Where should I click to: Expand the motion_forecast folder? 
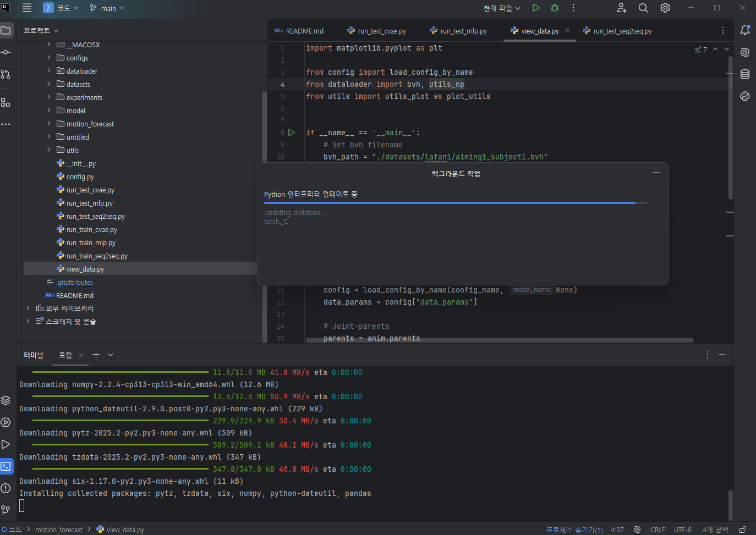point(49,124)
